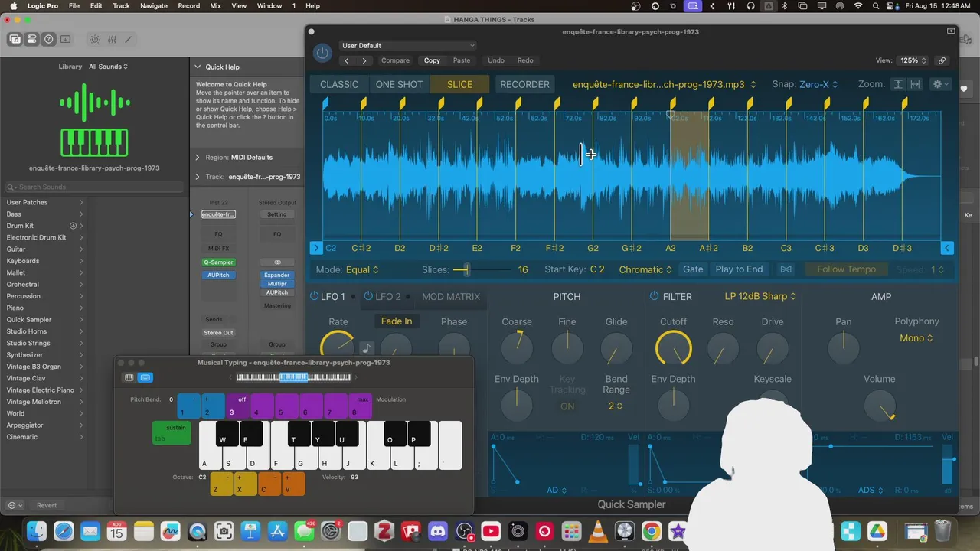The width and height of the screenshot is (980, 551).
Task: Click the Paste button
Action: tap(462, 60)
